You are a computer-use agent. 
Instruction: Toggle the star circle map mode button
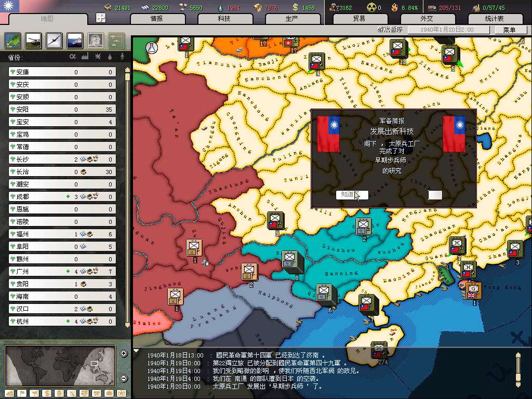point(122,394)
